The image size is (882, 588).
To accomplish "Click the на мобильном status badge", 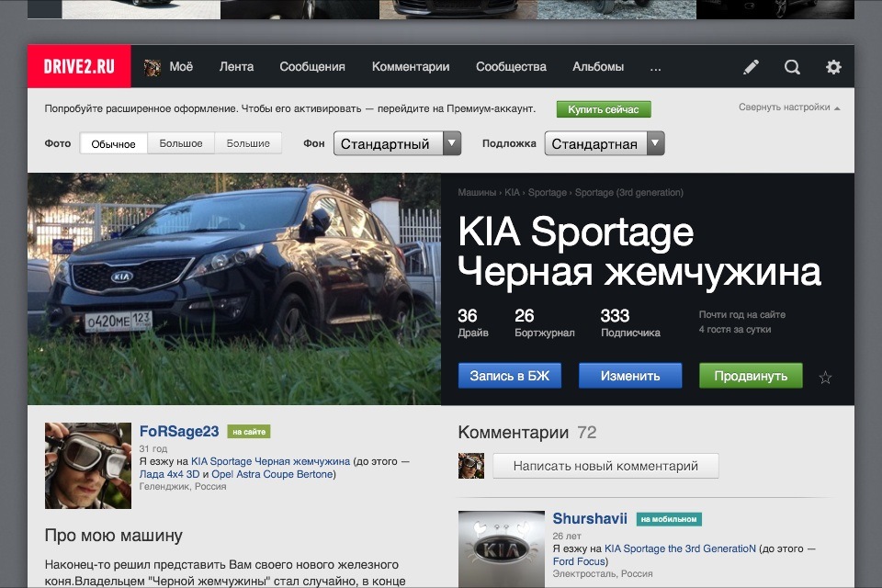I will (x=669, y=519).
